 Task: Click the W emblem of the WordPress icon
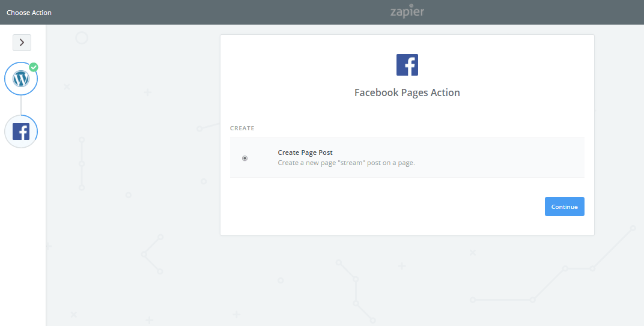(21, 79)
